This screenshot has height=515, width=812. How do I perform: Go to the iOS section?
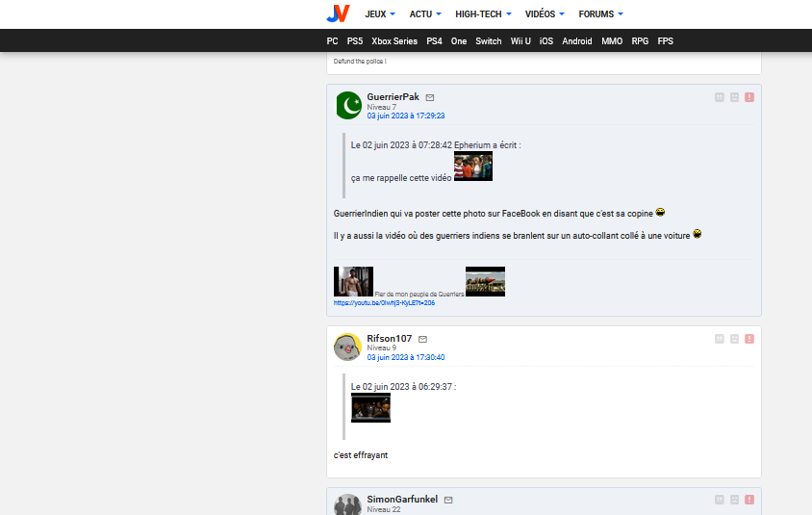pyautogui.click(x=546, y=41)
